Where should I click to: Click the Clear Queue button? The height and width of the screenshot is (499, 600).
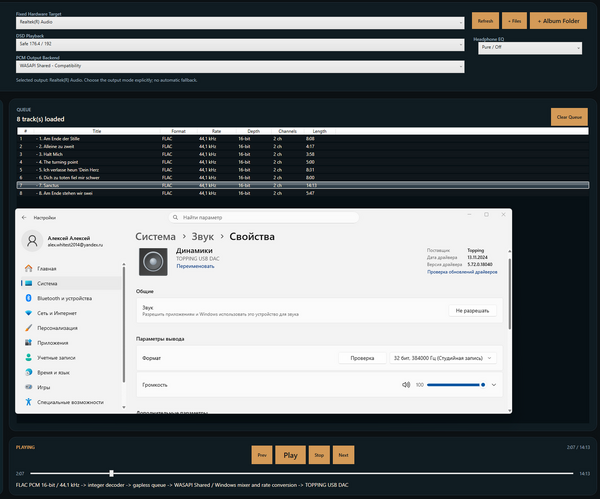pos(569,117)
